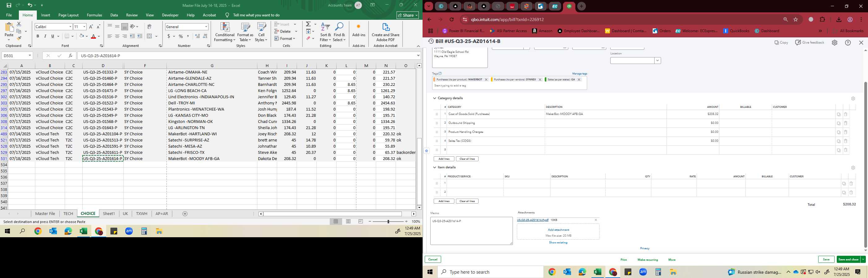The image size is (868, 278).
Task: Click the Insert Function fx icon
Action: (x=71, y=56)
